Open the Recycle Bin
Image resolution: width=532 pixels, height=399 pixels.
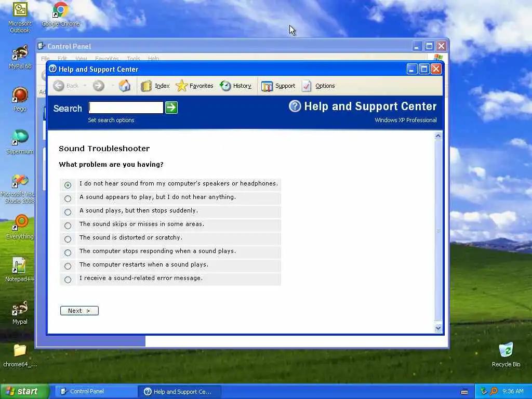point(506,355)
